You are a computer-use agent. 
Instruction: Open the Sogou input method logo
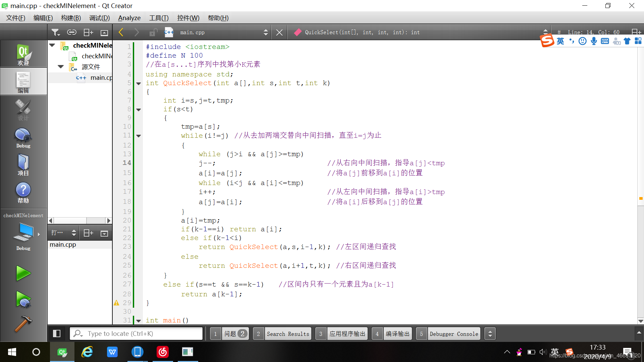[x=547, y=41]
